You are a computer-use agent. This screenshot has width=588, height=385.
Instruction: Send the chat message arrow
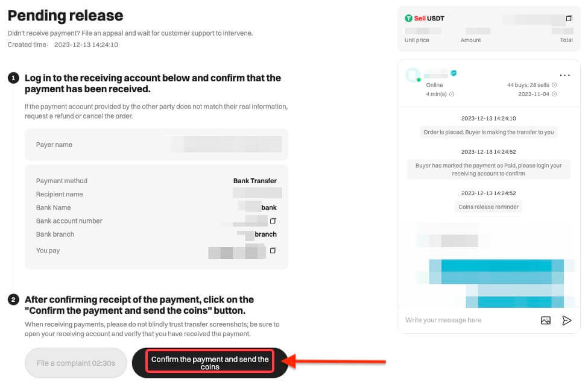566,321
